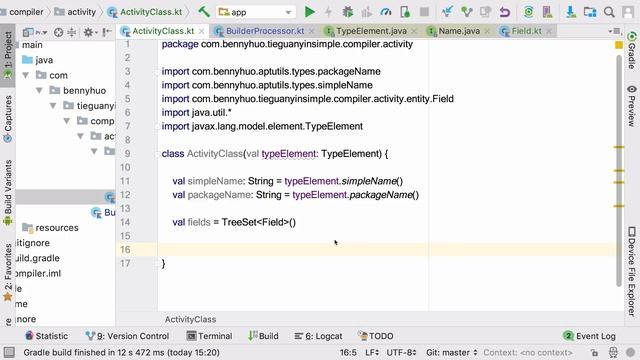Click the Hector inspector icon in status bar

pos(613,353)
